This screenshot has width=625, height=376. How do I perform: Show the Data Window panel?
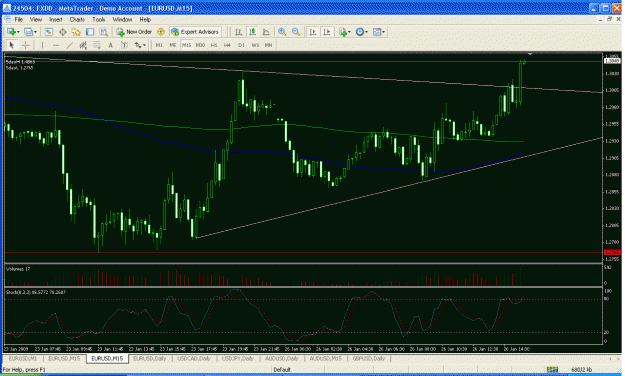coord(63,32)
